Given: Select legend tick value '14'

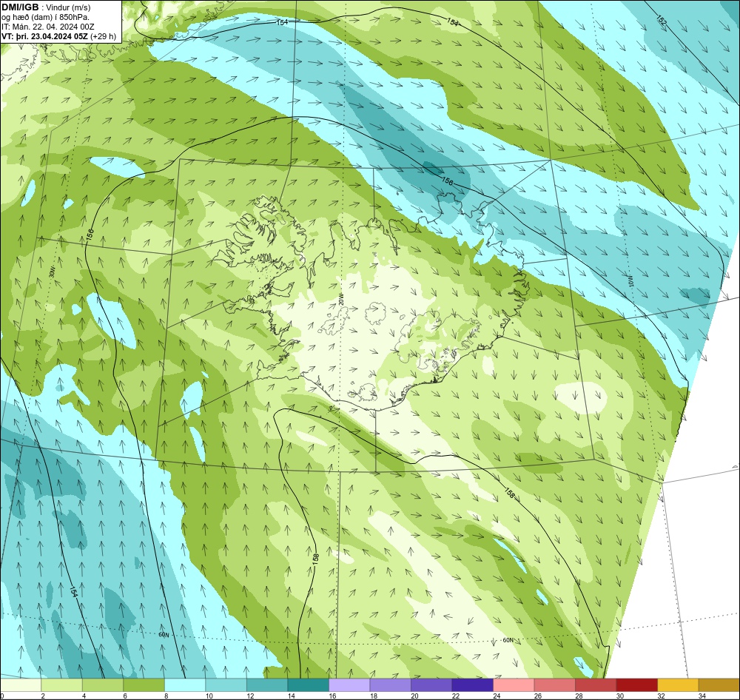Looking at the screenshot, I should [x=292, y=696].
